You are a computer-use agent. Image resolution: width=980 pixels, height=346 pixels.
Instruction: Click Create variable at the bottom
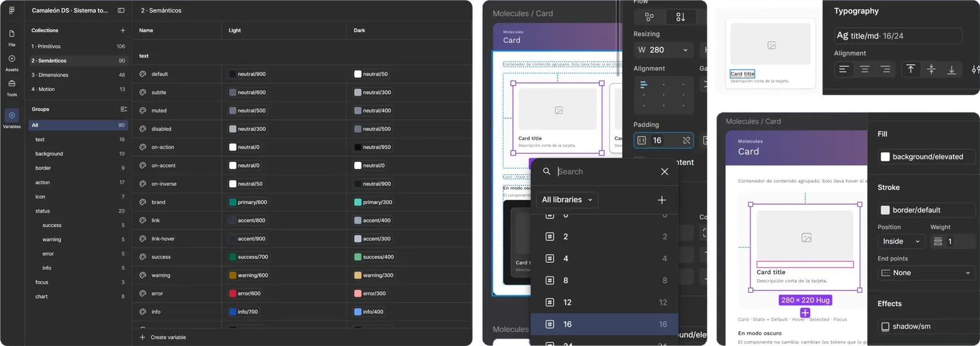pos(163,337)
